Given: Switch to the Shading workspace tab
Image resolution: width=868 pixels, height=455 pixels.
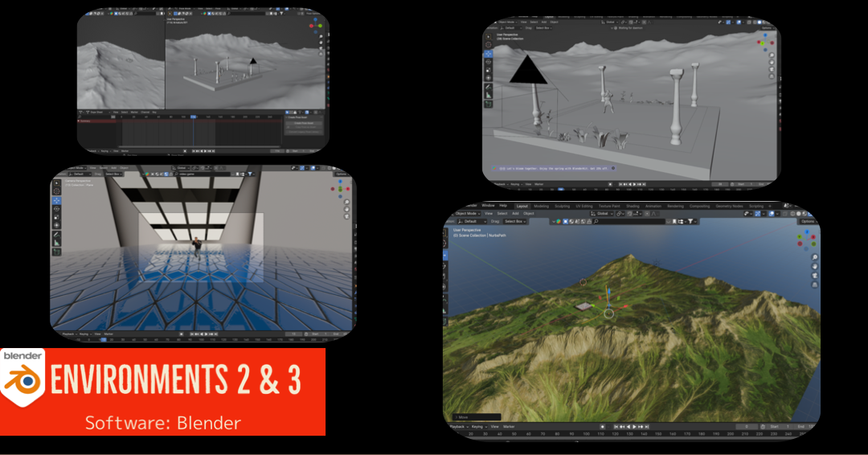Looking at the screenshot, I should [x=633, y=206].
